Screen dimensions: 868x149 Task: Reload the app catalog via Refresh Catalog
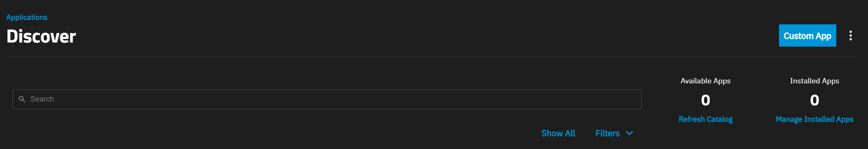(705, 119)
